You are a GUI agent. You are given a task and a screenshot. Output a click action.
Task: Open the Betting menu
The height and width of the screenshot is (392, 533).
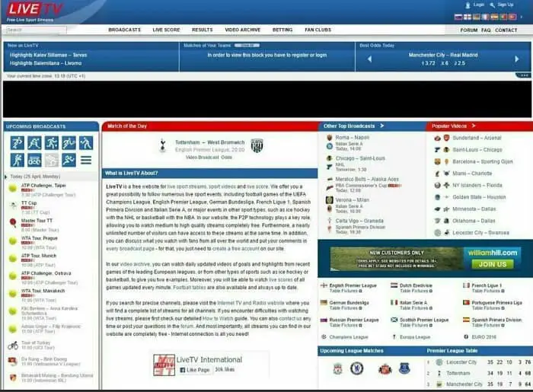(x=282, y=30)
